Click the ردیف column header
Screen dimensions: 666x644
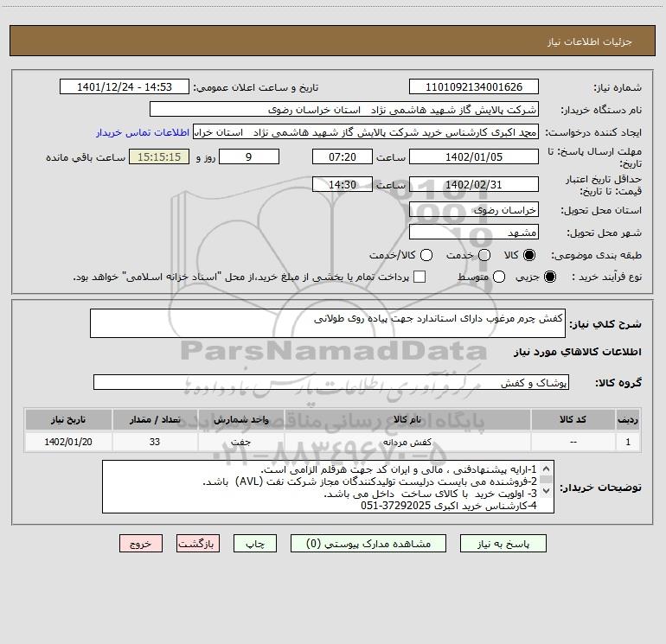[628, 420]
